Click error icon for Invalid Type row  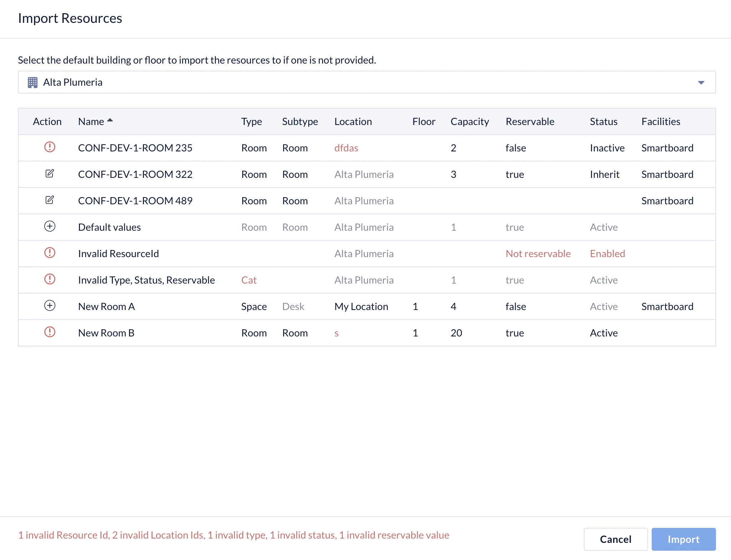click(50, 279)
